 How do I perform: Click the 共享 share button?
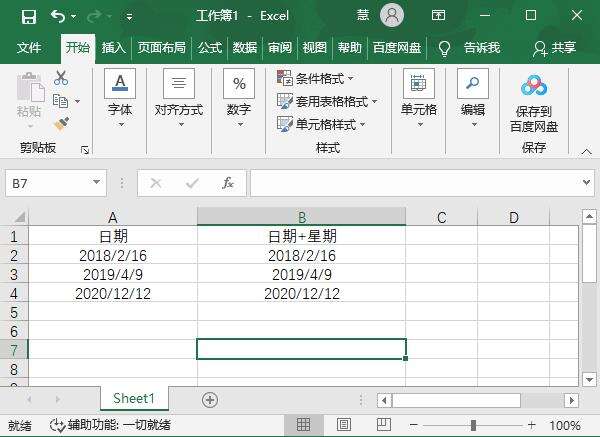554,48
